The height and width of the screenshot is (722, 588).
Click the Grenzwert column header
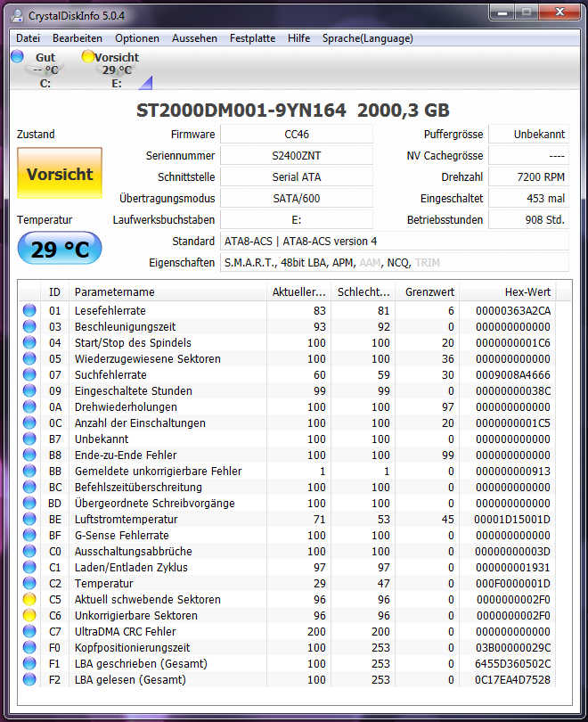click(428, 292)
